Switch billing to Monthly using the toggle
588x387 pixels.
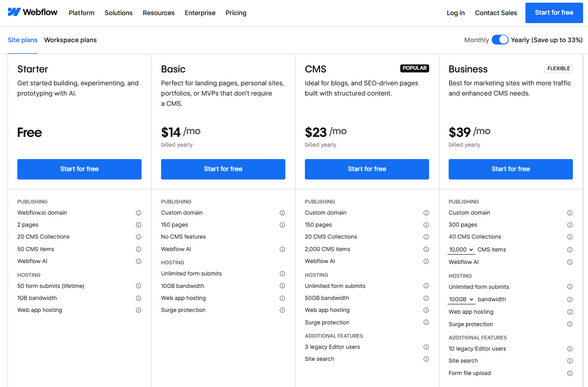tap(500, 40)
